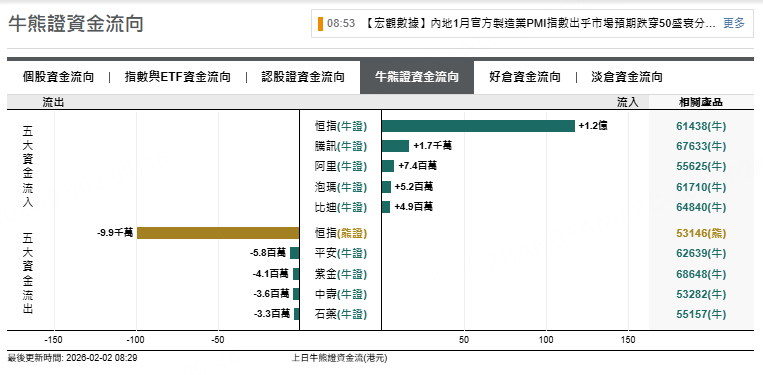Click the 五大資金流出 vertical label
Viewport: 763px width, 375px height.
pos(28,272)
